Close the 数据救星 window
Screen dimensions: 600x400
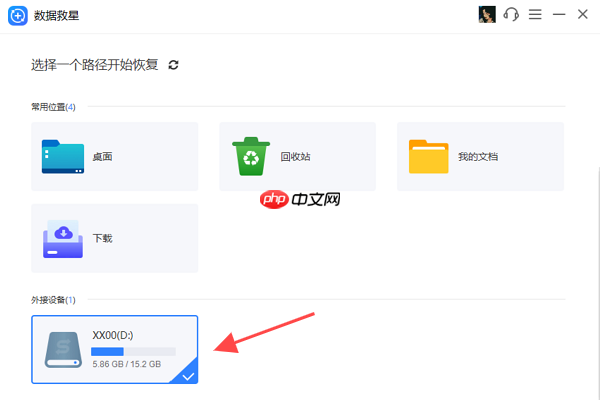[x=583, y=15]
